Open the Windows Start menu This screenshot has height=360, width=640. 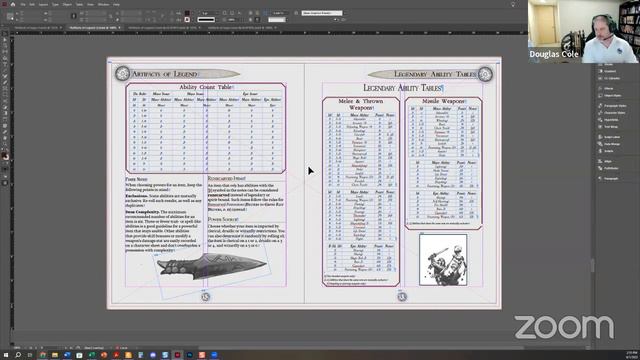(x=6, y=356)
